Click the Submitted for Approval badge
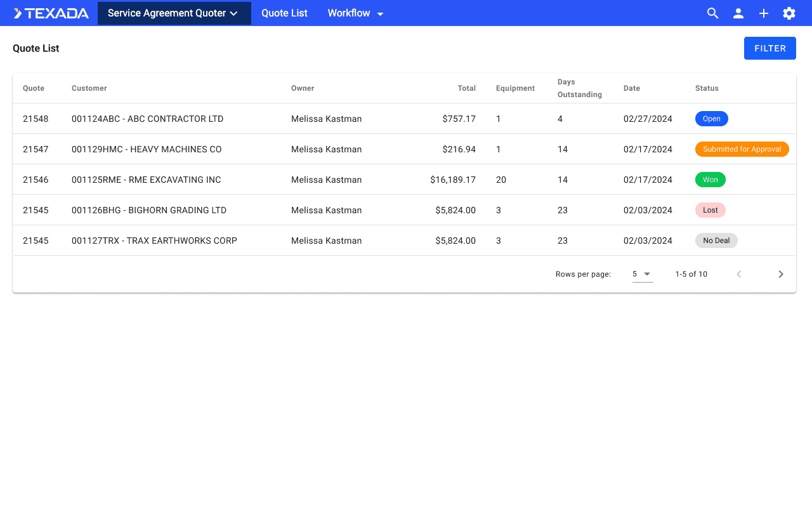 [742, 149]
